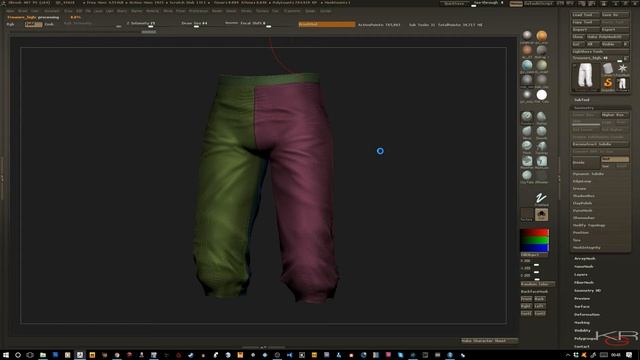640x360 pixels.
Task: Expand the ZRemesher section
Action: point(584,218)
